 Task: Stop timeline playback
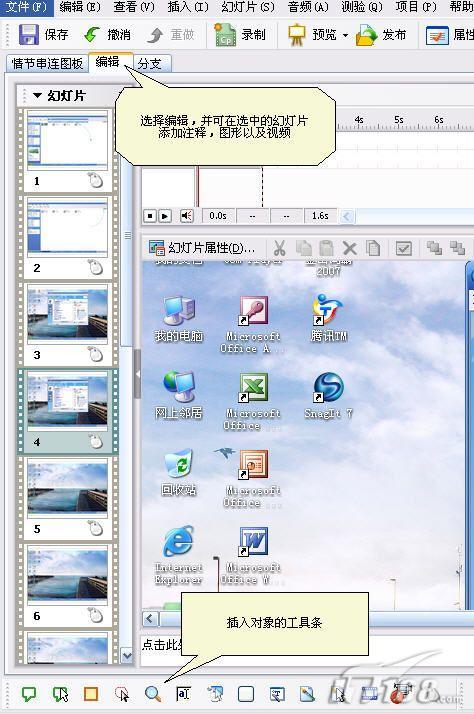[150, 216]
